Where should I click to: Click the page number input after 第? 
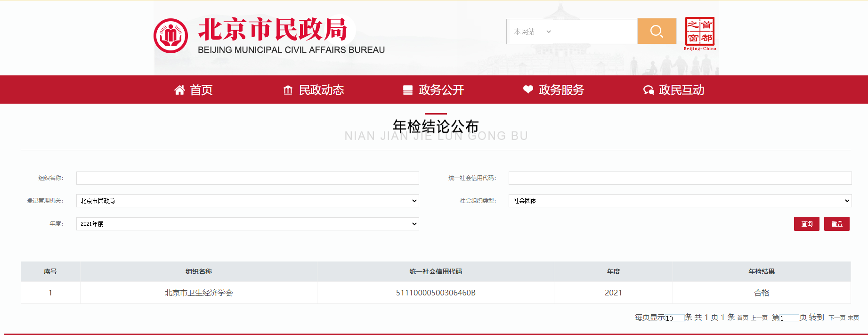click(789, 318)
